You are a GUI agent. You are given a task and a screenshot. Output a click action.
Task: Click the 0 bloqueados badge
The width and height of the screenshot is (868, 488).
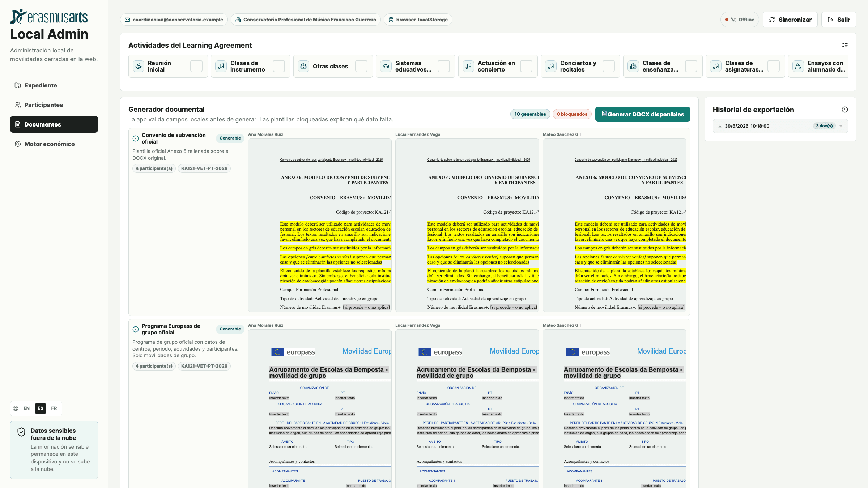tap(572, 114)
